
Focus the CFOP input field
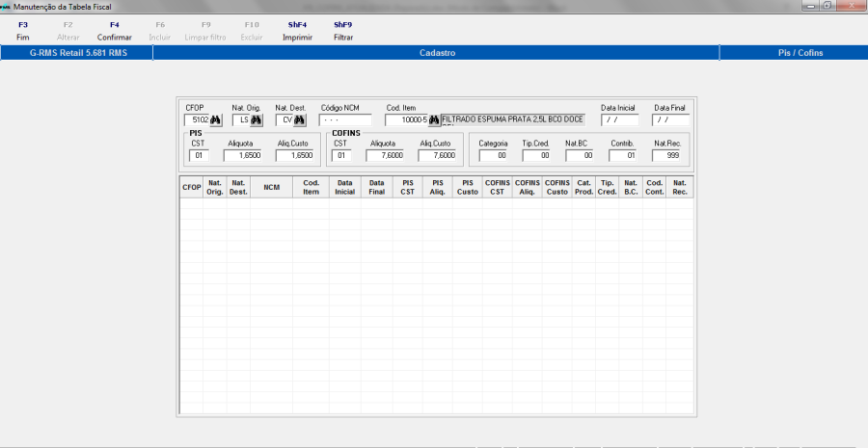(x=197, y=120)
